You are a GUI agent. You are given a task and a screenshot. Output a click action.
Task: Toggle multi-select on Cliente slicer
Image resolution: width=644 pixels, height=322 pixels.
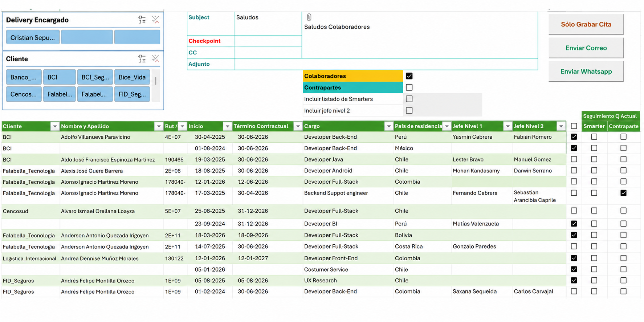(142, 58)
